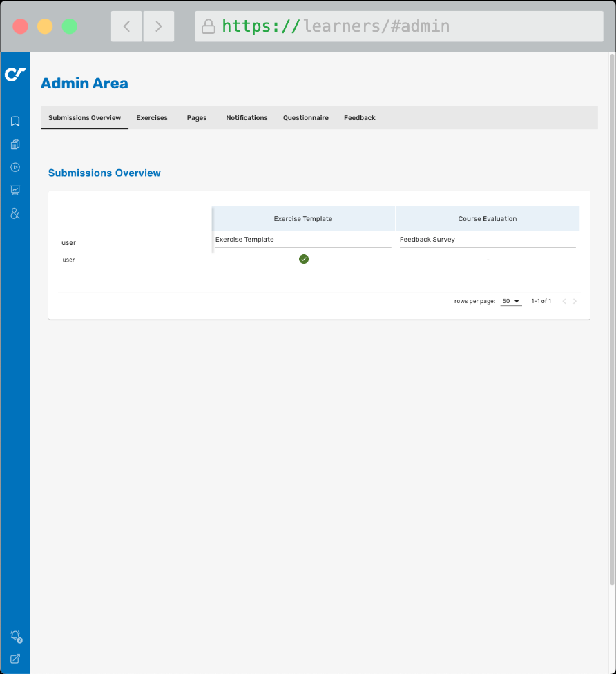Open the Feedback Survey link
Image resolution: width=616 pixels, height=674 pixels.
426,239
